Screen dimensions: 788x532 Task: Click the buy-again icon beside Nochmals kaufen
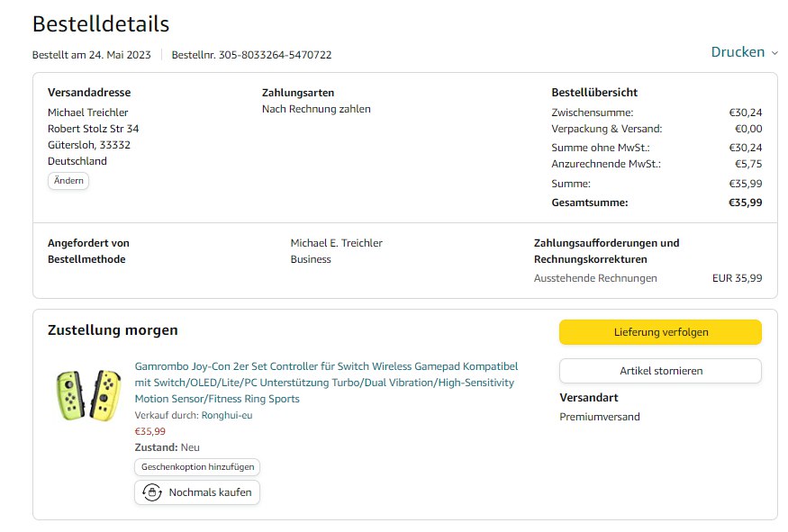click(153, 492)
